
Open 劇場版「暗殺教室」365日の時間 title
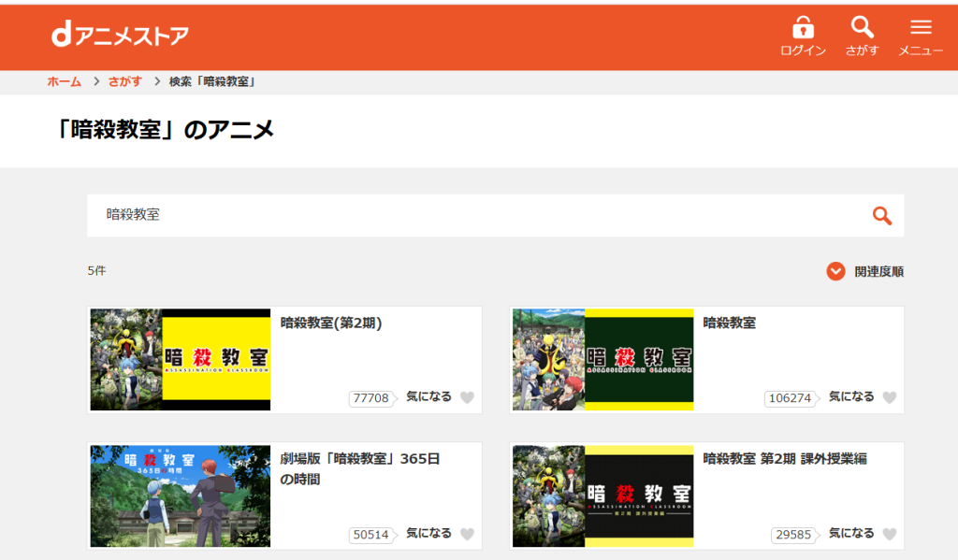[x=360, y=469]
